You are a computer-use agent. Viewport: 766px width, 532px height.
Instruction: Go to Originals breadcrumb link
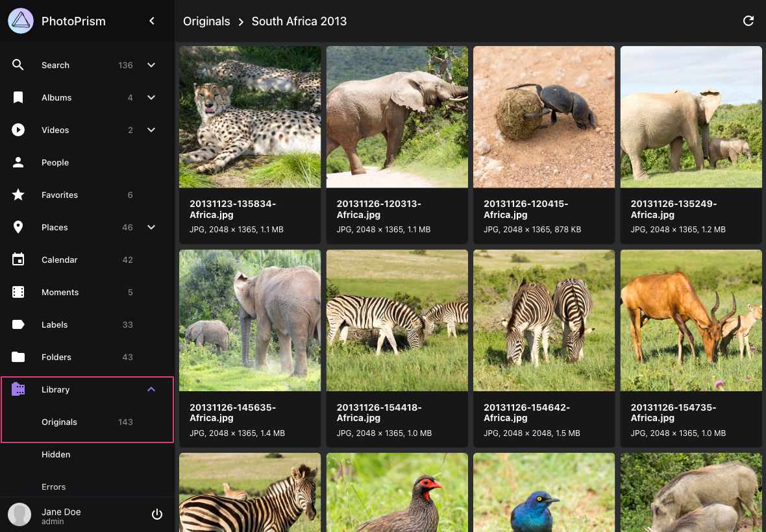pos(206,21)
